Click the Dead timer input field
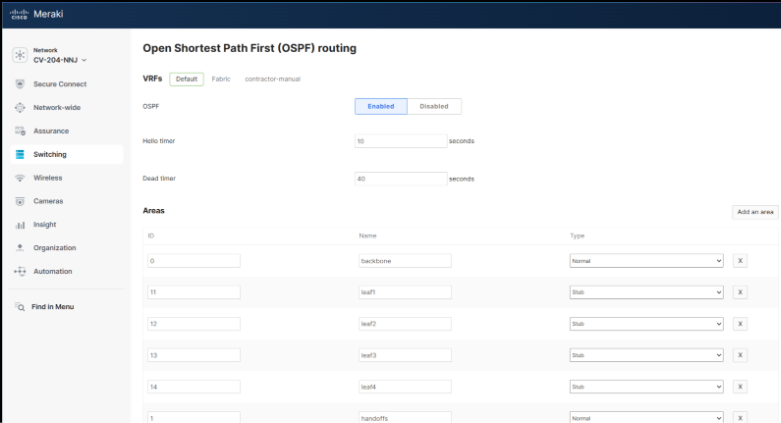Viewport: 781px width, 423px height. (401, 179)
